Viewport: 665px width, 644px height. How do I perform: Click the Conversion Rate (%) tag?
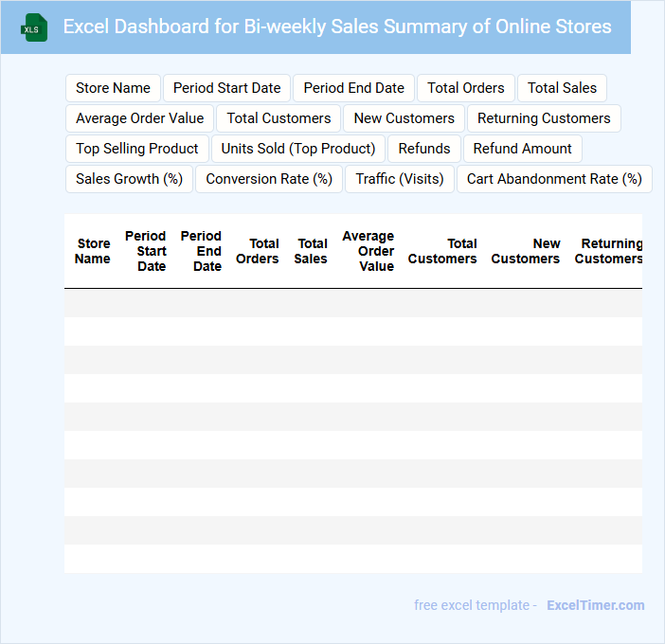(269, 179)
